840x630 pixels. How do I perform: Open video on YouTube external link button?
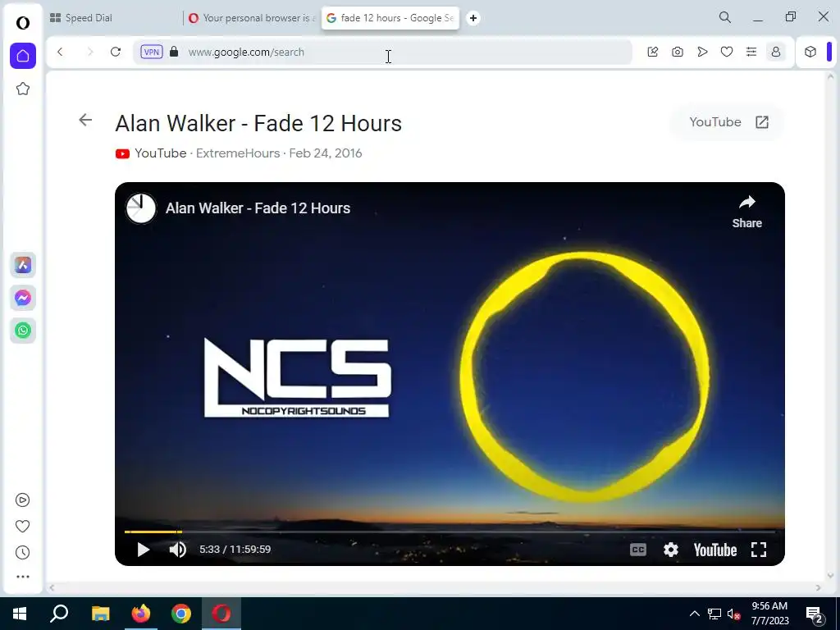pos(728,122)
